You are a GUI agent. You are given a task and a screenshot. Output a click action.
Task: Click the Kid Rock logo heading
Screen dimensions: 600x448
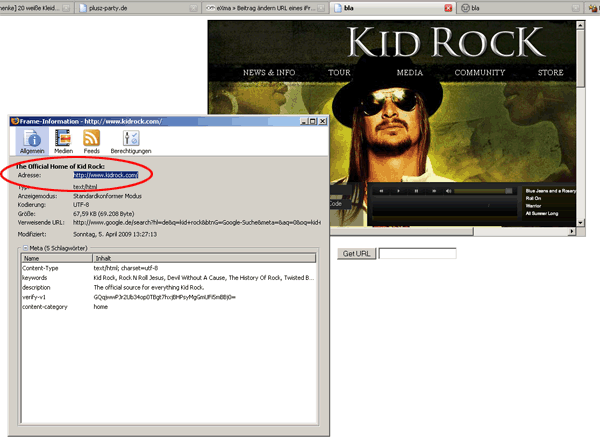(446, 42)
